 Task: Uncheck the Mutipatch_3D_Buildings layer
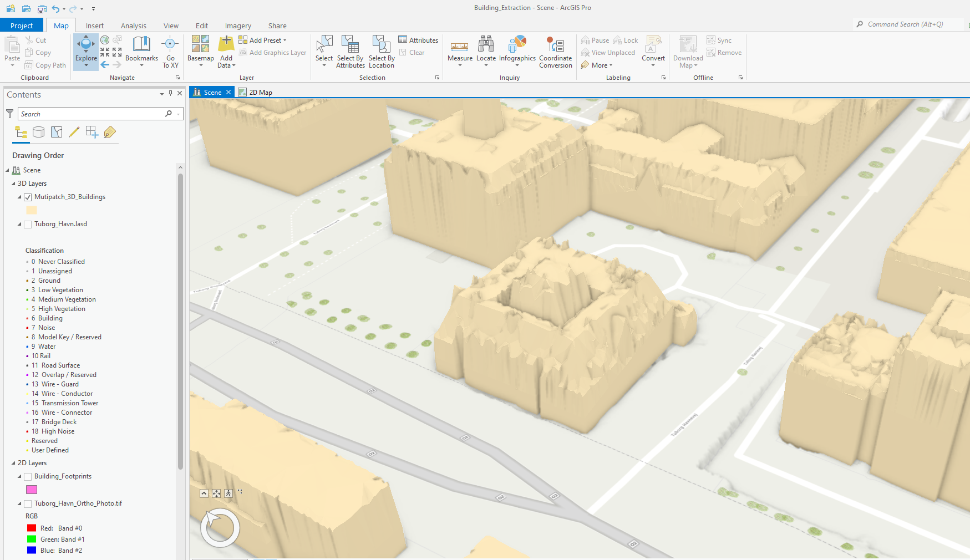tap(27, 197)
